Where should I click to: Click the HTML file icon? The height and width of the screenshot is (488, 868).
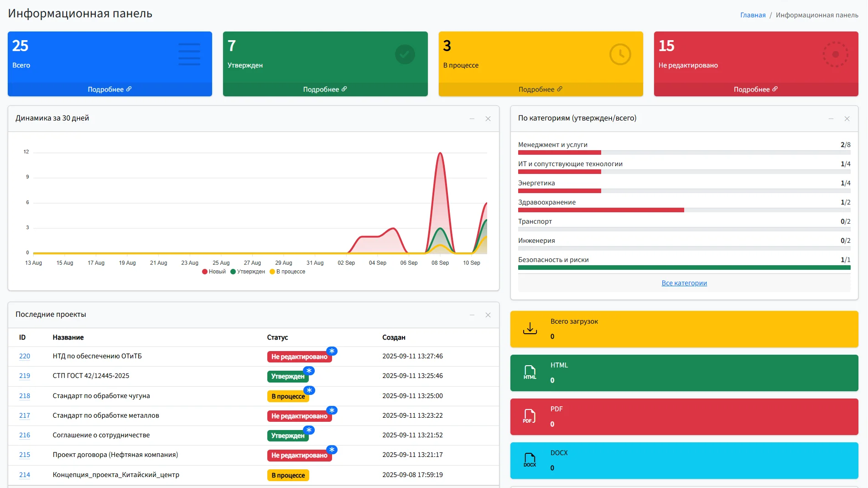(x=530, y=373)
